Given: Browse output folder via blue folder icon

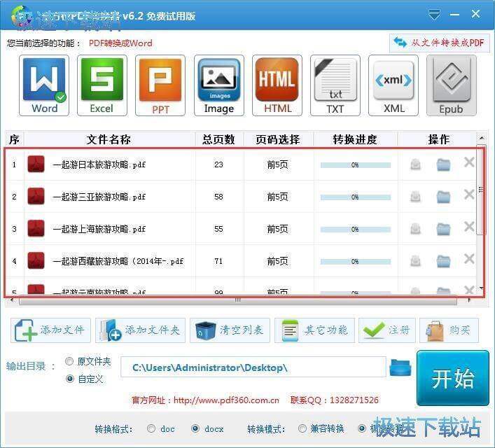Looking at the screenshot, I should click(x=400, y=367).
